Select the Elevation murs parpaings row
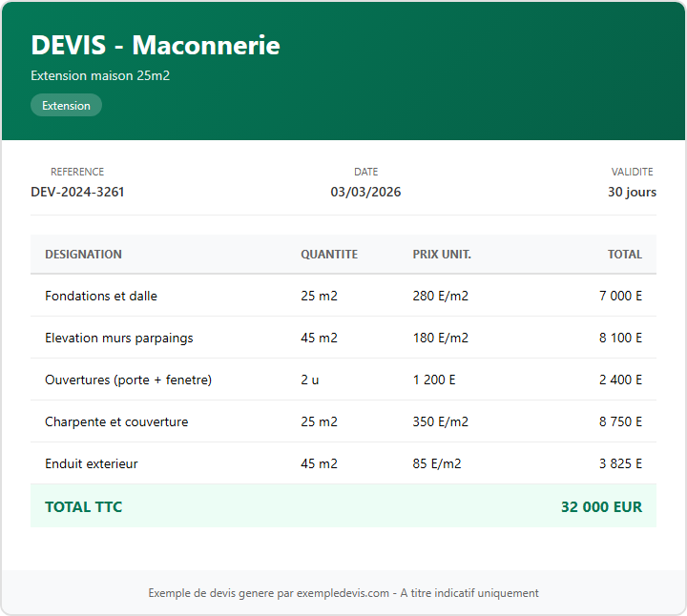The height and width of the screenshot is (616, 687). (118, 338)
